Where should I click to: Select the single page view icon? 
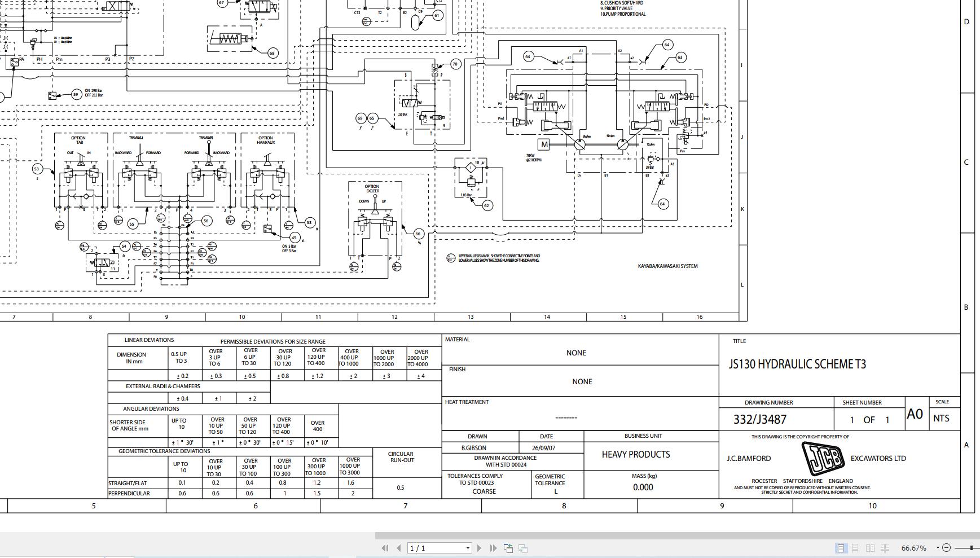pyautogui.click(x=841, y=548)
